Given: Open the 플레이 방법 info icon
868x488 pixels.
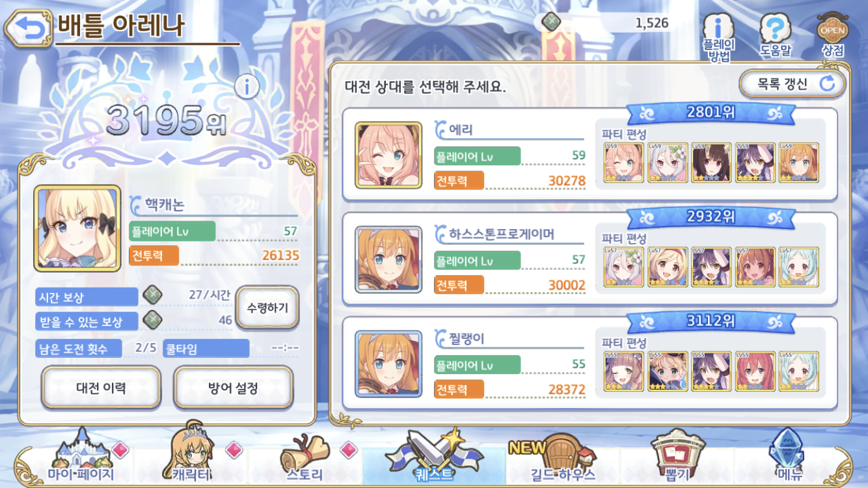Looking at the screenshot, I should pos(718,36).
